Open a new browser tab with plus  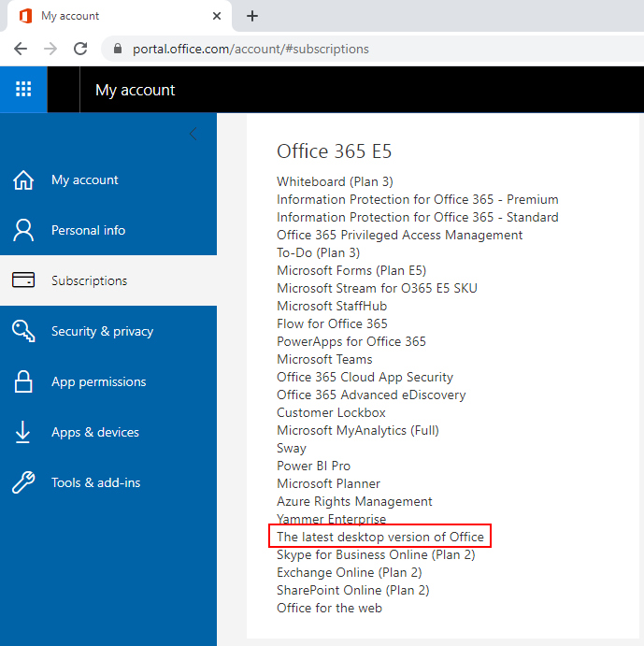click(x=252, y=16)
